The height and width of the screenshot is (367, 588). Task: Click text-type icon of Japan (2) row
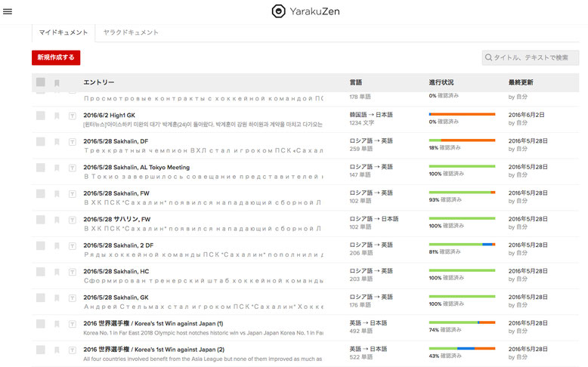click(x=73, y=350)
